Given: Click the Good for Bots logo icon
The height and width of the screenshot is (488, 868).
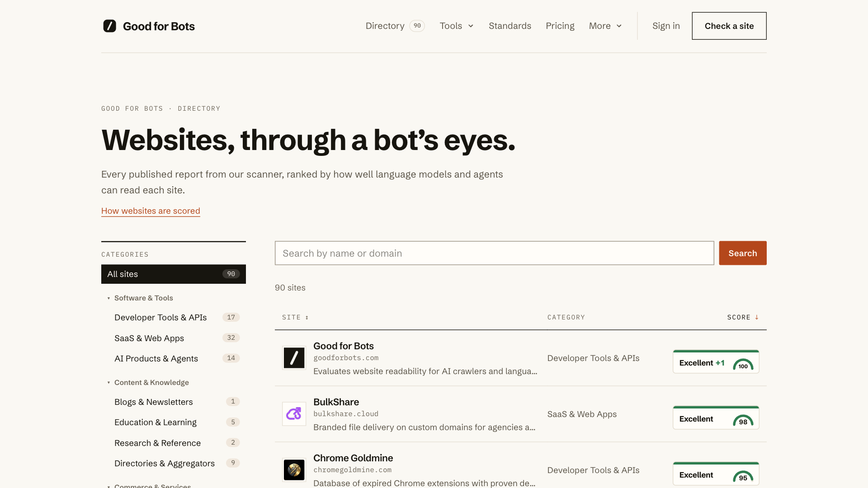Looking at the screenshot, I should pyautogui.click(x=109, y=26).
